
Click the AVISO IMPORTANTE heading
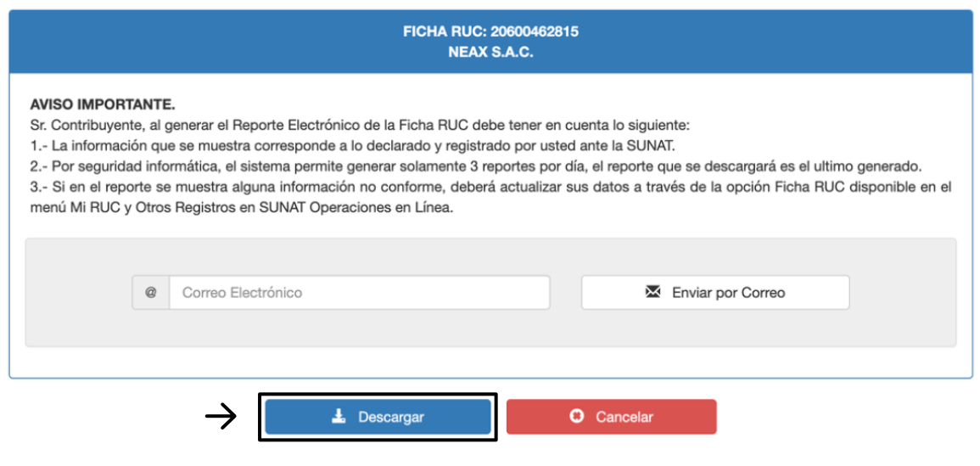coord(102,105)
